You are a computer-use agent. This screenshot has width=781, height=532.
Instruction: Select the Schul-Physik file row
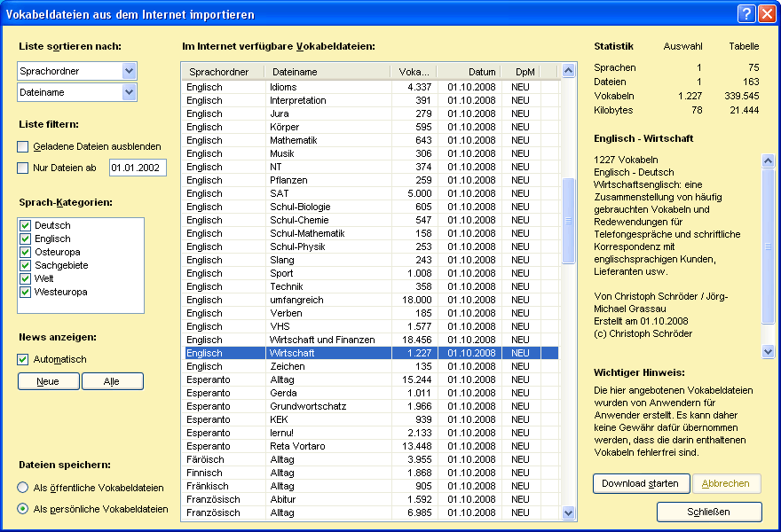(x=372, y=246)
